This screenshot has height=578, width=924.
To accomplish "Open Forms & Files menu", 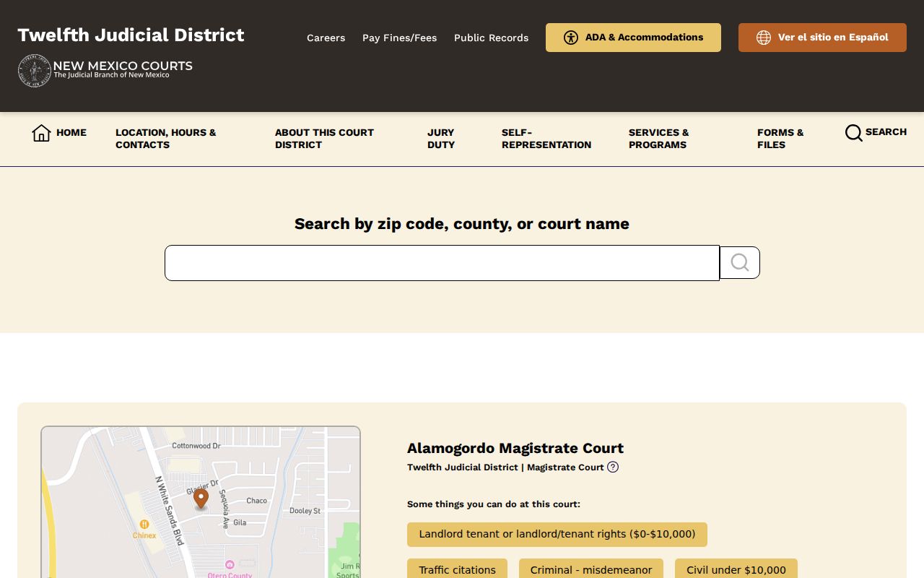I will click(x=780, y=139).
